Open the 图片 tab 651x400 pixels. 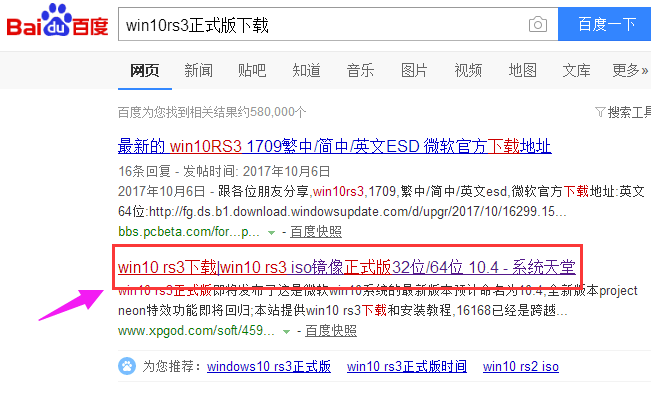click(x=414, y=70)
